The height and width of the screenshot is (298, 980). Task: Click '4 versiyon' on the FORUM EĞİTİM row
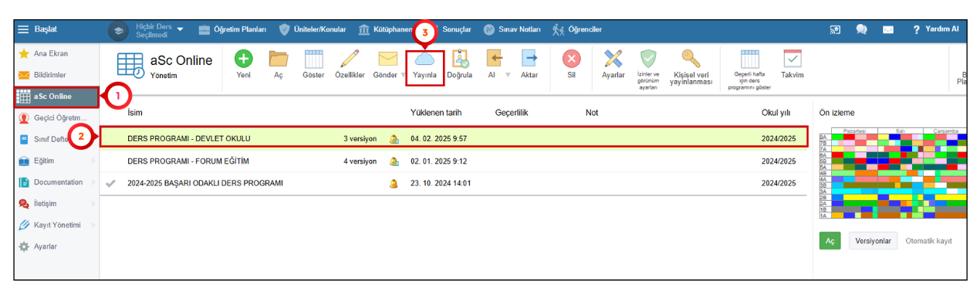click(x=360, y=161)
